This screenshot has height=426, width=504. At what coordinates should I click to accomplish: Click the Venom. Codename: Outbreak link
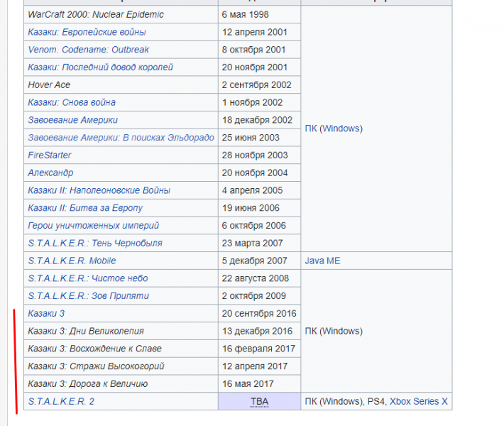tap(88, 50)
